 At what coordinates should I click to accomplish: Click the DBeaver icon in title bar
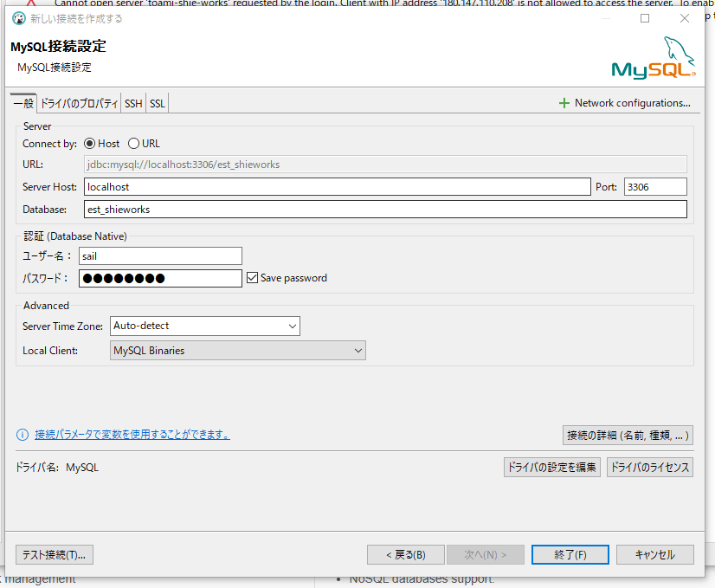click(19, 19)
